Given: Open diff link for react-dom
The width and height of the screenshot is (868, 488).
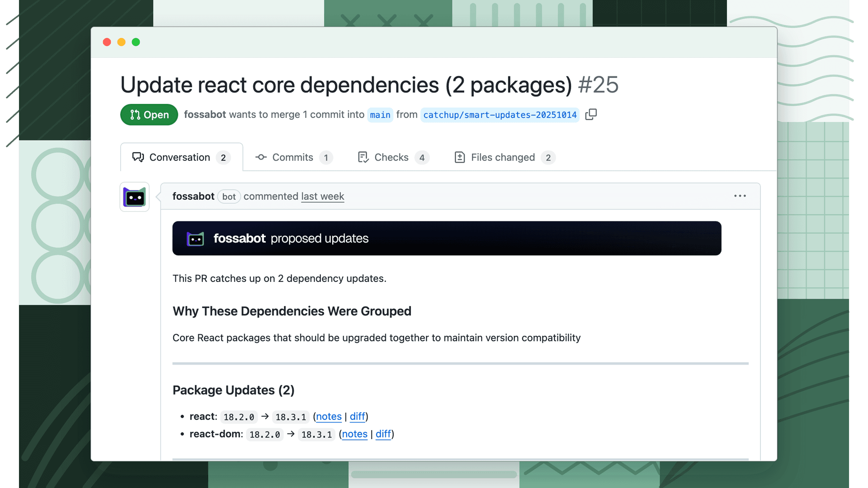Looking at the screenshot, I should click(x=383, y=434).
